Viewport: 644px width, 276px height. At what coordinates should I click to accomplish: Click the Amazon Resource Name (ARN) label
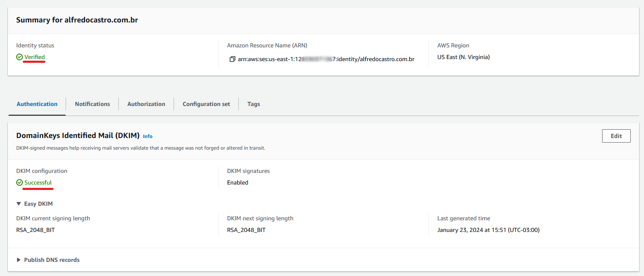click(267, 45)
